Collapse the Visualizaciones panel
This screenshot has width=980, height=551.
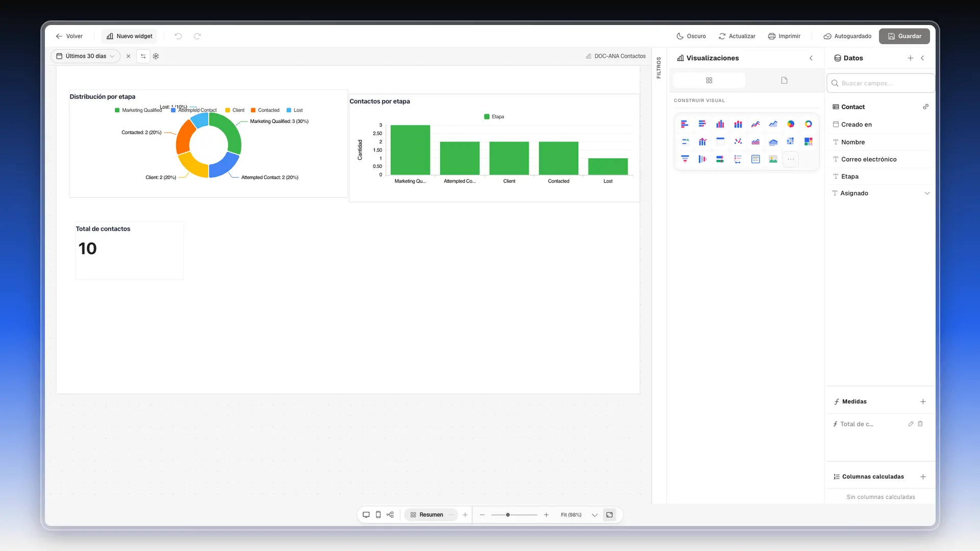coord(811,58)
